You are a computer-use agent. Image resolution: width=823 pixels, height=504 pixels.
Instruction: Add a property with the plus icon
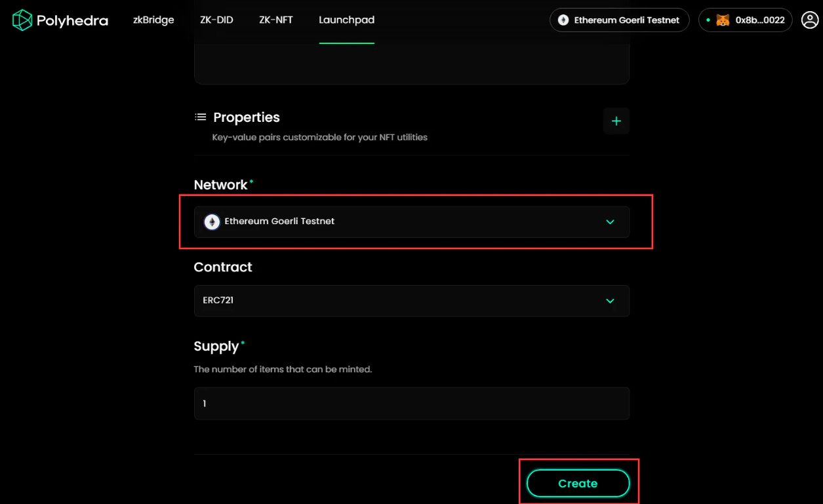click(616, 121)
